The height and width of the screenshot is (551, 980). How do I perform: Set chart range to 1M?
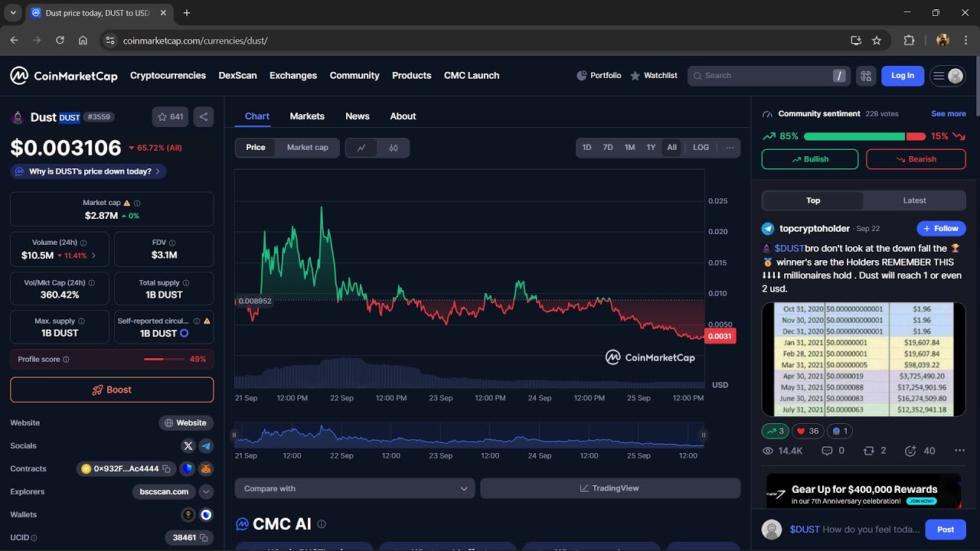tap(629, 148)
